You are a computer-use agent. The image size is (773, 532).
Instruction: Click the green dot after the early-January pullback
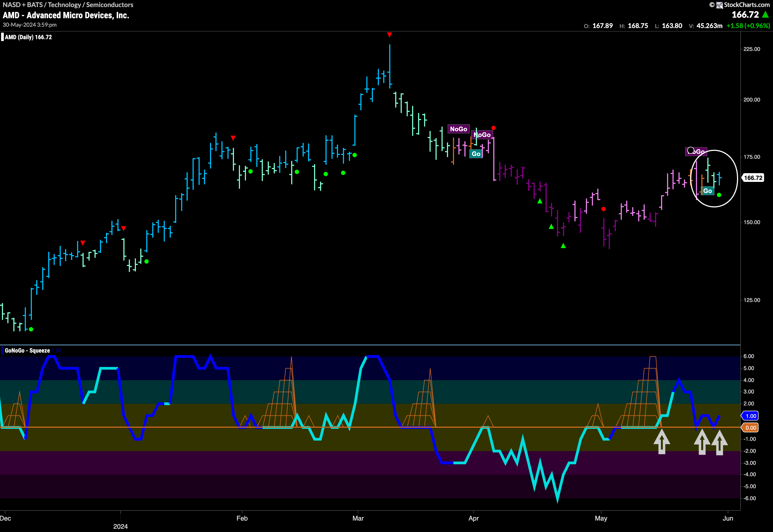coord(146,261)
